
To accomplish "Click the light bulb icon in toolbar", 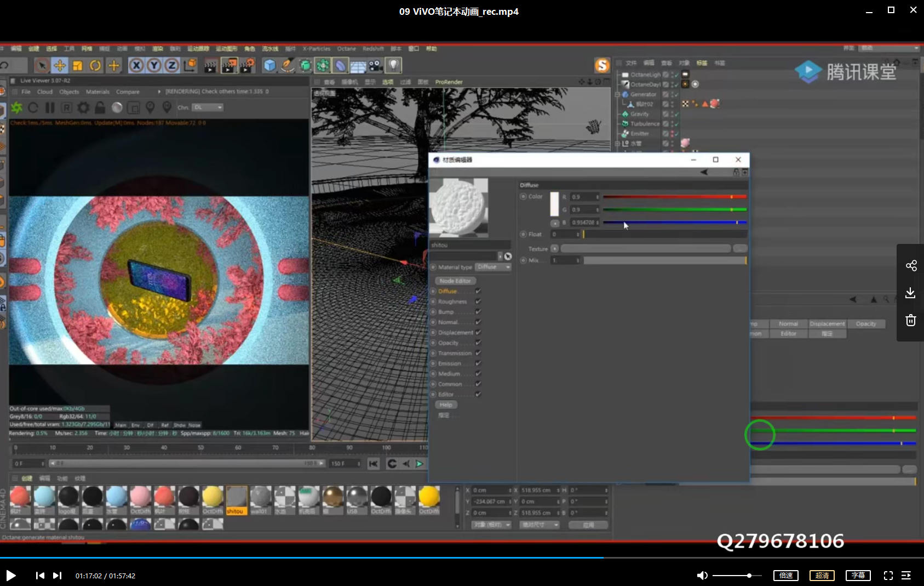I will pyautogui.click(x=393, y=66).
